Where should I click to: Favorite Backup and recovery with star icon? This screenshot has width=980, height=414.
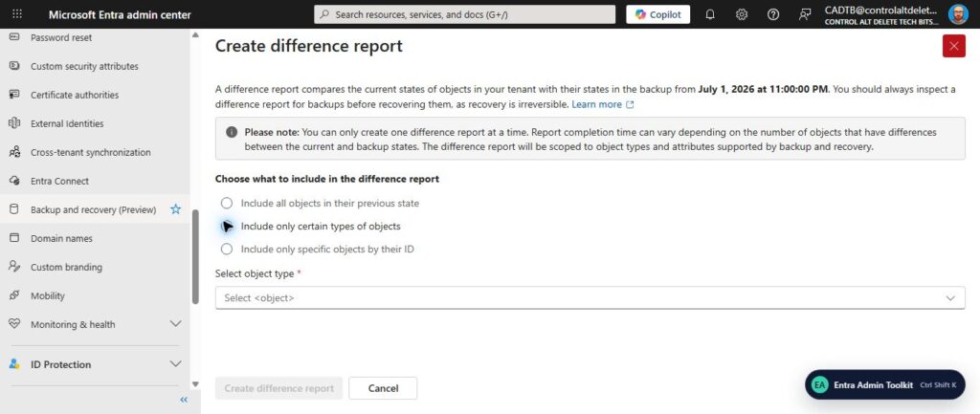click(176, 209)
